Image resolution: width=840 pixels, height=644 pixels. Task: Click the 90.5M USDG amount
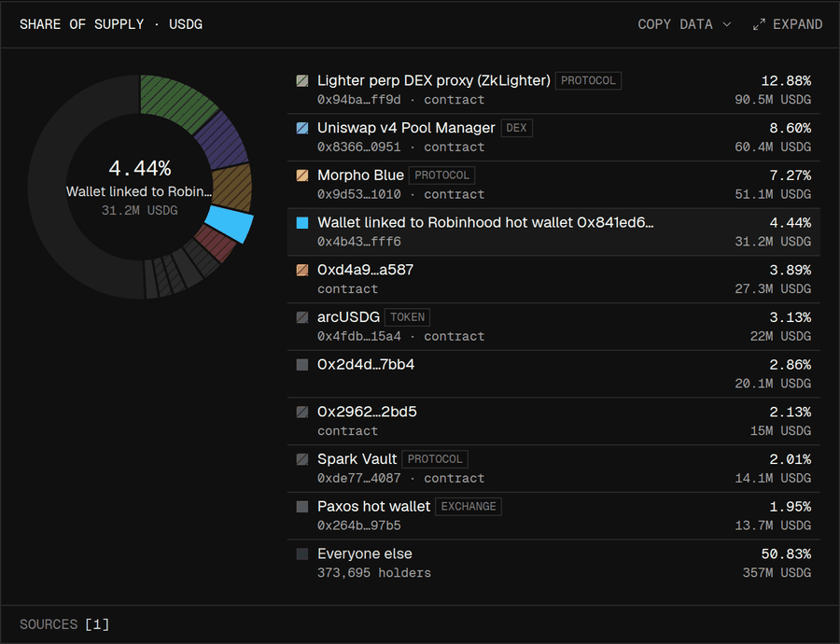[x=773, y=100]
